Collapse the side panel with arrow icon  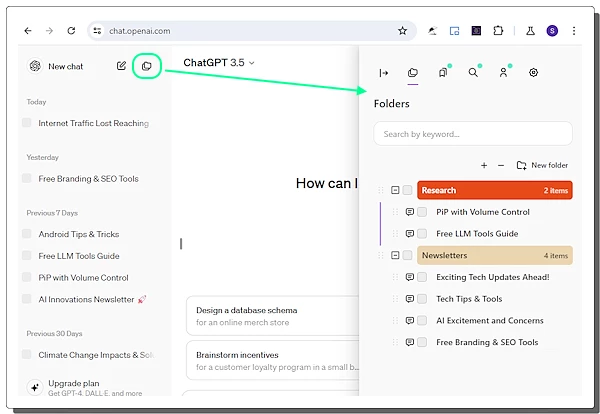tap(383, 72)
